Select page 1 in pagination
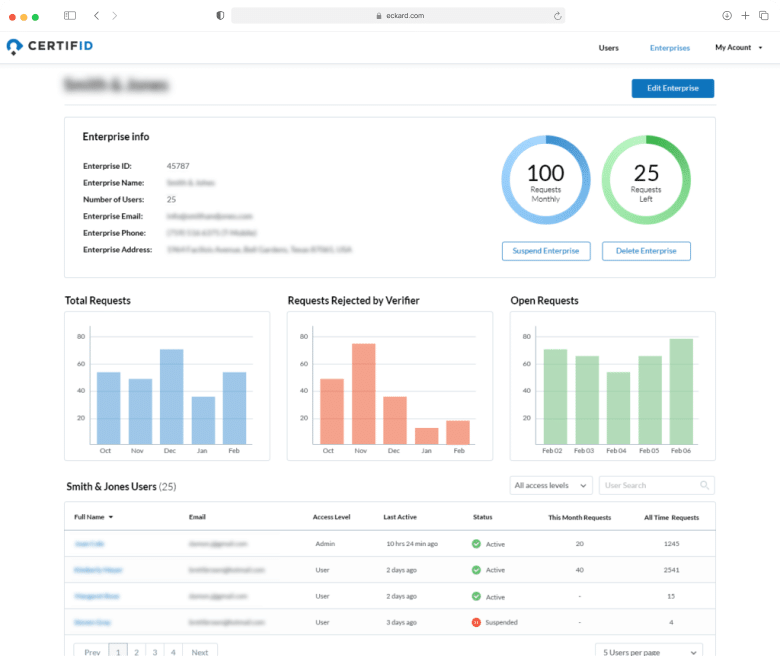 click(x=118, y=652)
